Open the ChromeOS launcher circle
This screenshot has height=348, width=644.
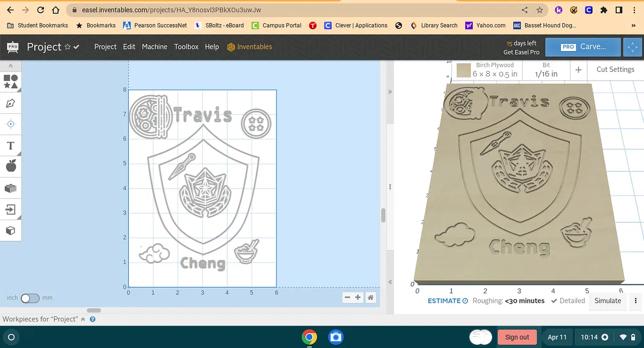11,337
